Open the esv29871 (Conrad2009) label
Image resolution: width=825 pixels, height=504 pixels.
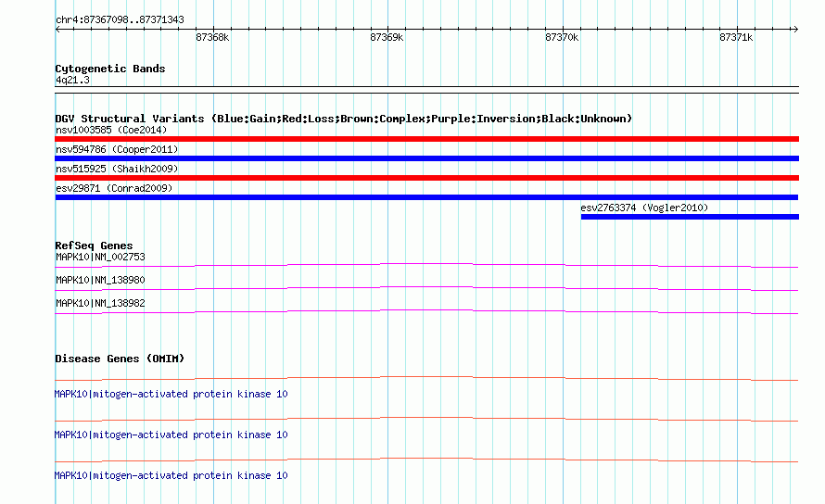[x=114, y=188]
